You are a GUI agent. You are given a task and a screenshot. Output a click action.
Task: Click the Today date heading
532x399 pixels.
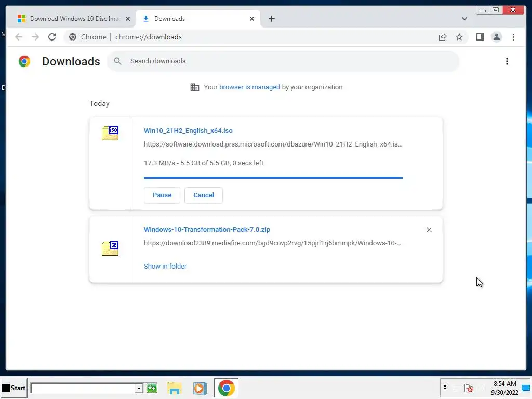pos(99,103)
